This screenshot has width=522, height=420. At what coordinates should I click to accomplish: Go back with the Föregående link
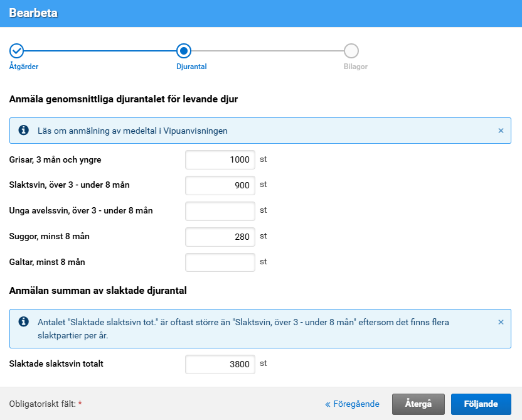(352, 404)
